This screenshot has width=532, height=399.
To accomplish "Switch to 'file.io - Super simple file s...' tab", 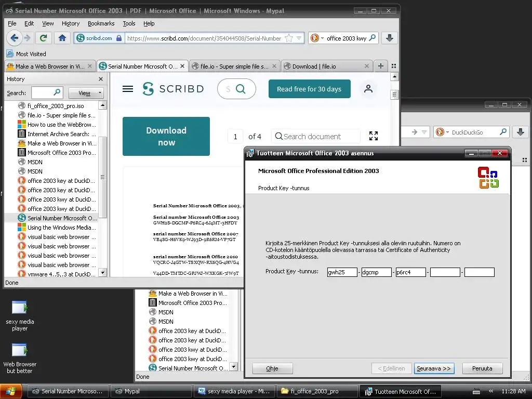I will tap(234, 66).
